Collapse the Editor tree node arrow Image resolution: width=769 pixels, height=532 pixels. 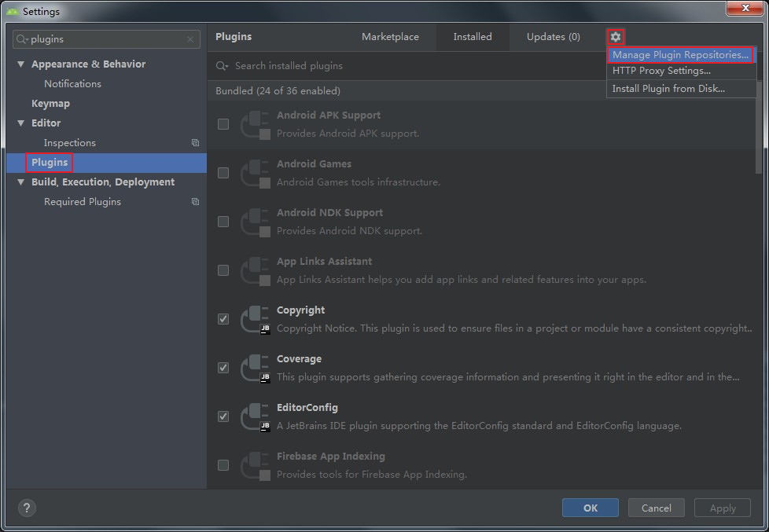point(20,123)
